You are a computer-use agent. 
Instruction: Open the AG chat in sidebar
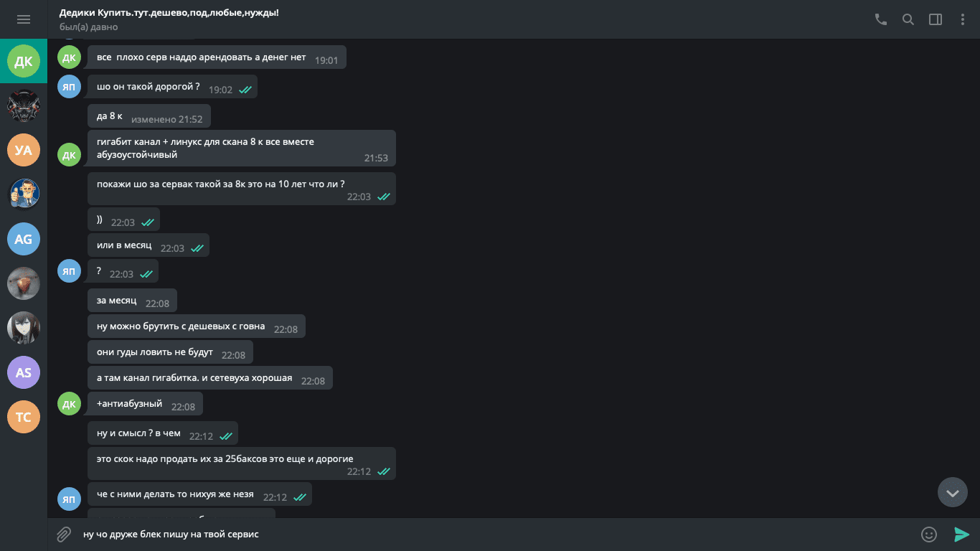pos(24,239)
